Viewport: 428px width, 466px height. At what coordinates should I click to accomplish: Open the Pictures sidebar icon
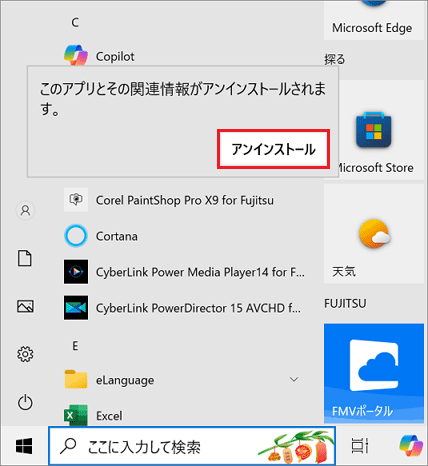pos(25,306)
